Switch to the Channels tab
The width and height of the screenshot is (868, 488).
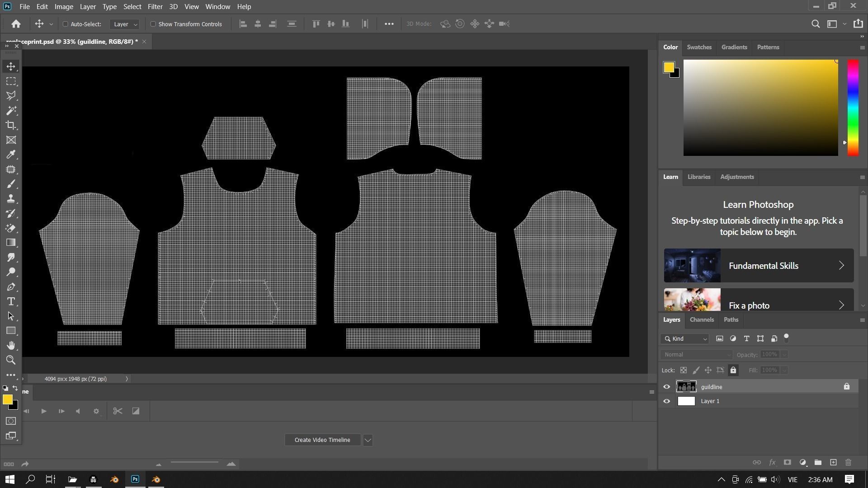coord(702,320)
